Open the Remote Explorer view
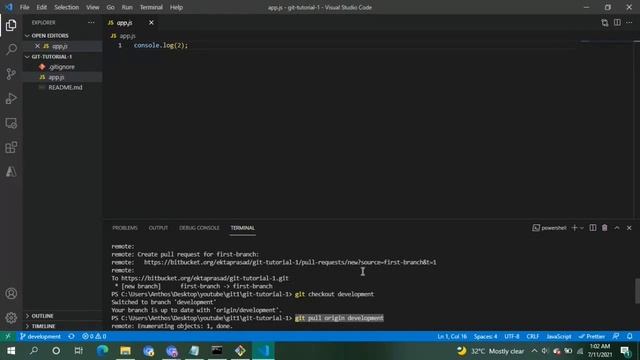 click(11, 123)
